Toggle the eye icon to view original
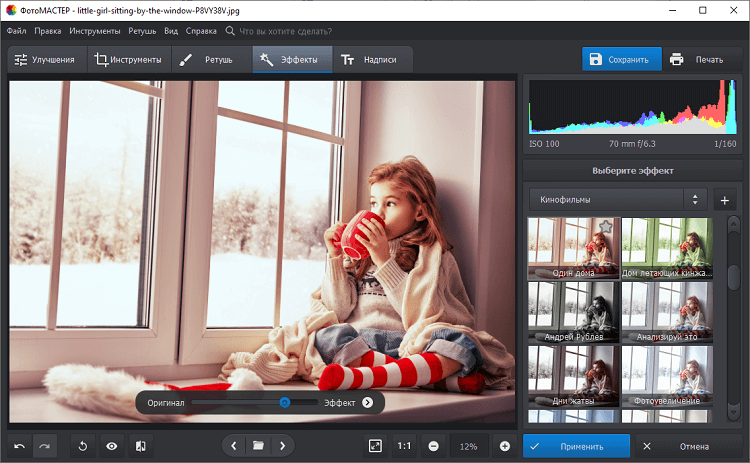Screen dimensions: 750x463 pyautogui.click(x=112, y=446)
